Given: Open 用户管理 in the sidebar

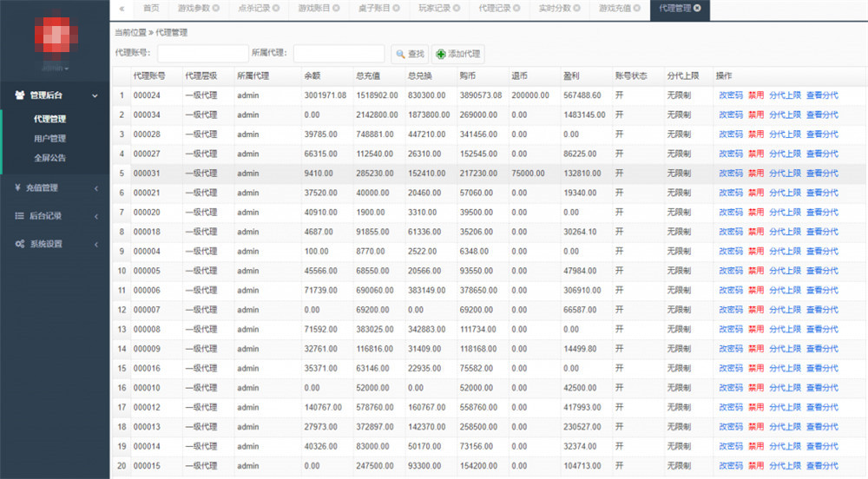Looking at the screenshot, I should [49, 139].
